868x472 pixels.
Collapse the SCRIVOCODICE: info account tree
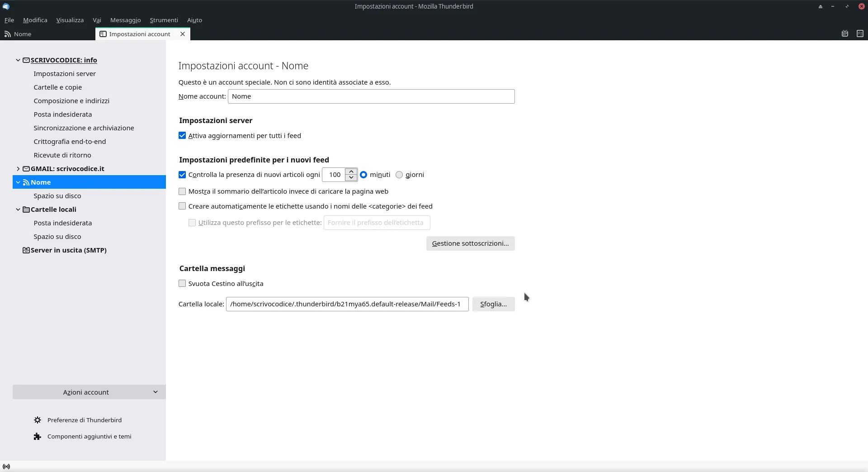(18, 60)
